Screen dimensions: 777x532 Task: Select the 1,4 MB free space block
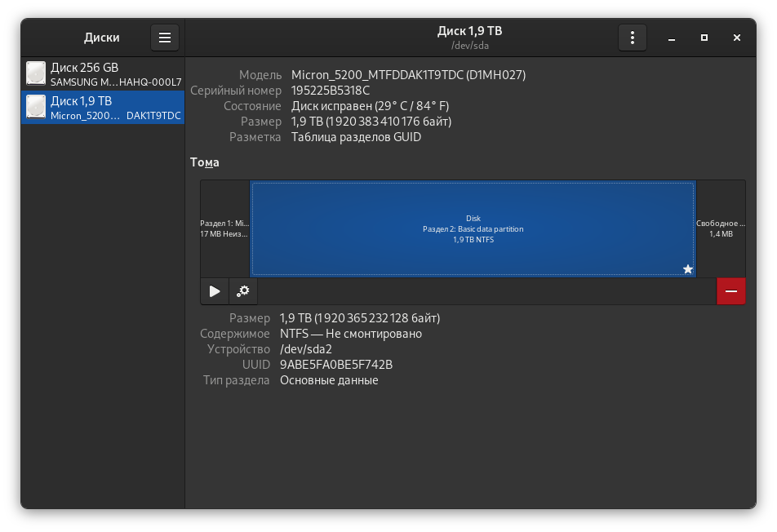tap(721, 228)
